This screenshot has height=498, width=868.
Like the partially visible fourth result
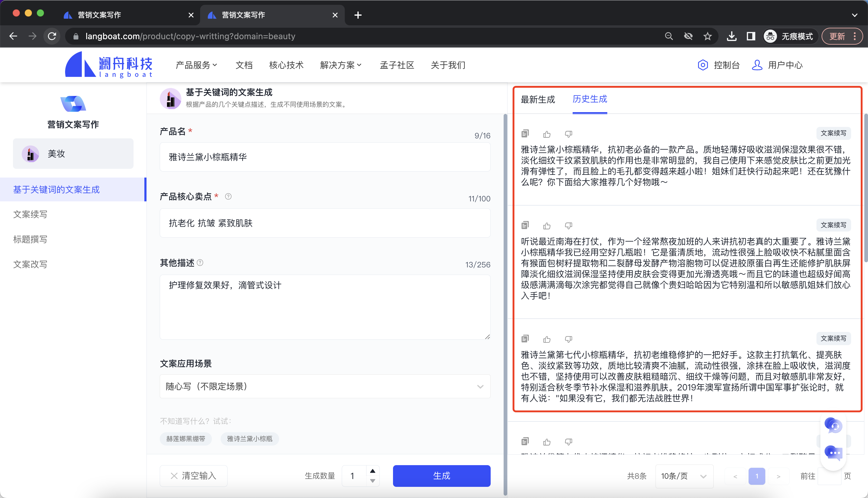pos(547,442)
